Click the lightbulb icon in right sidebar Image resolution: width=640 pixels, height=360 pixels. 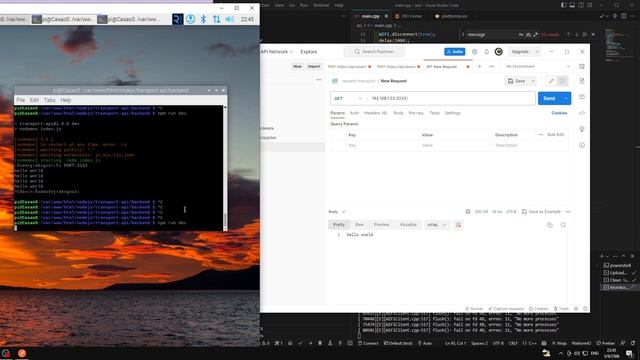point(582,129)
